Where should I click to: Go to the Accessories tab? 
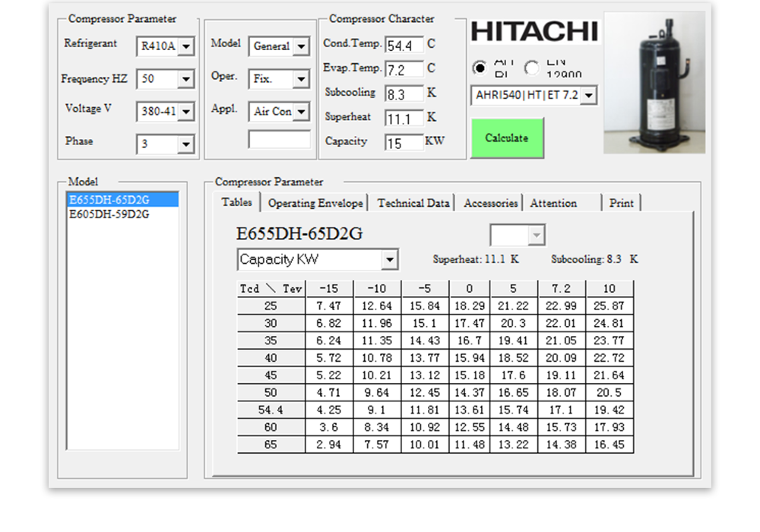491,203
